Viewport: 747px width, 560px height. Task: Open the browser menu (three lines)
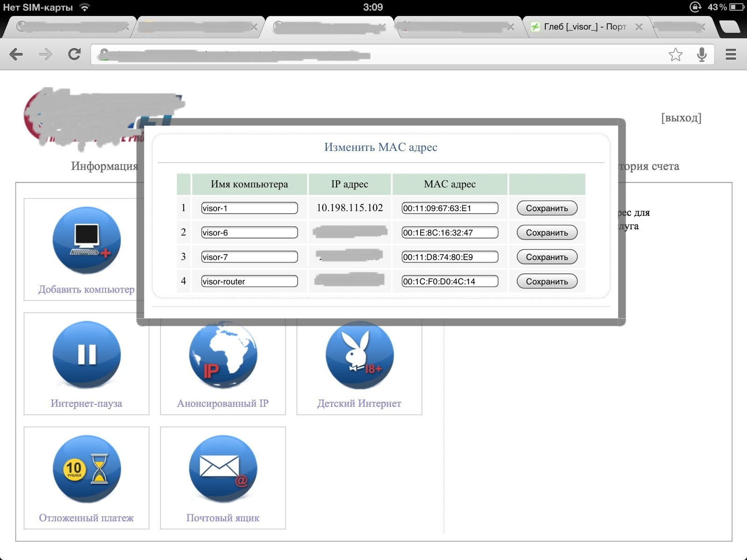(731, 55)
